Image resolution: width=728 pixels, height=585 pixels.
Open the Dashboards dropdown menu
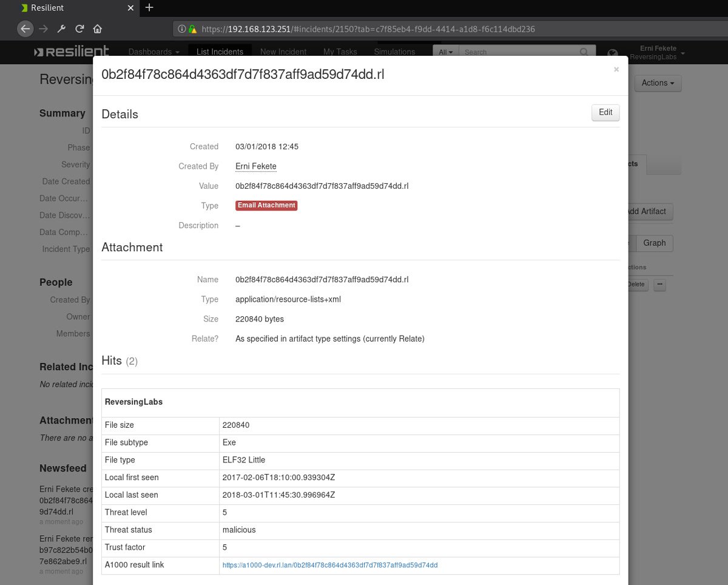coord(153,52)
